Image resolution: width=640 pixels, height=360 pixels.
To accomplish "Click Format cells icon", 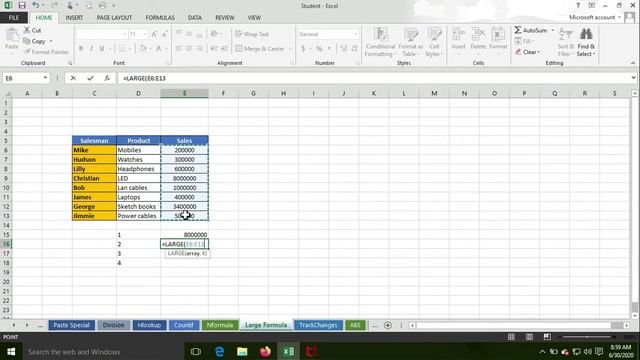I will tap(498, 40).
